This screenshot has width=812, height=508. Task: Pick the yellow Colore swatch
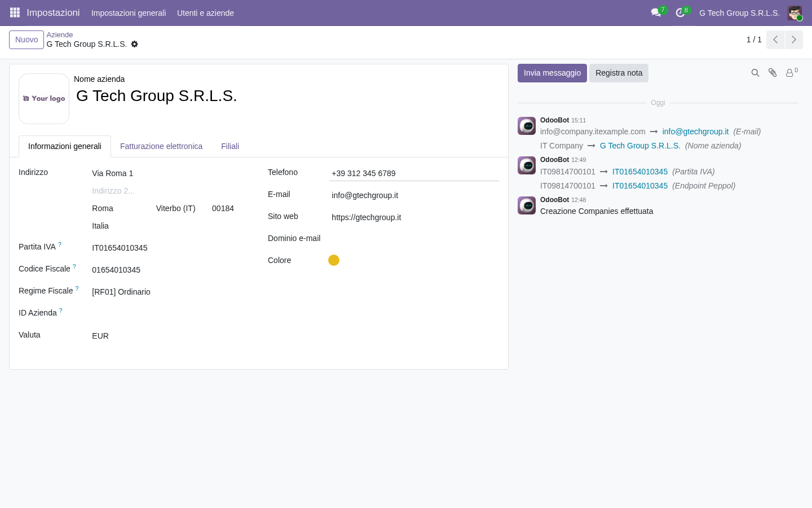point(334,260)
